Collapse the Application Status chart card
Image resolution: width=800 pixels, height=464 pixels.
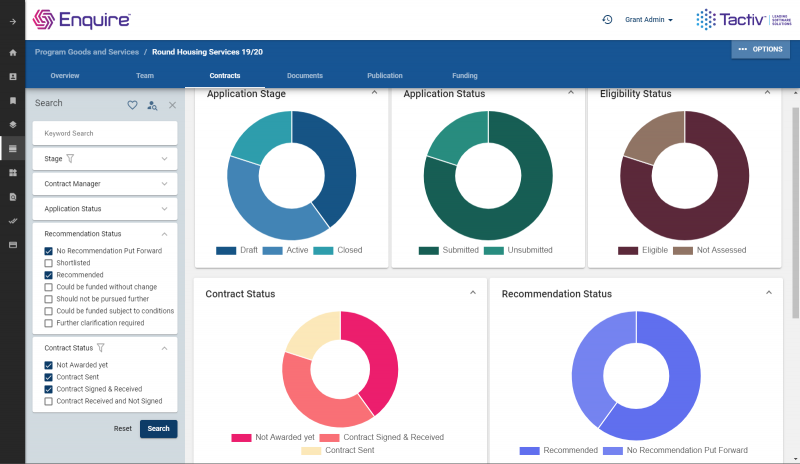(x=571, y=92)
